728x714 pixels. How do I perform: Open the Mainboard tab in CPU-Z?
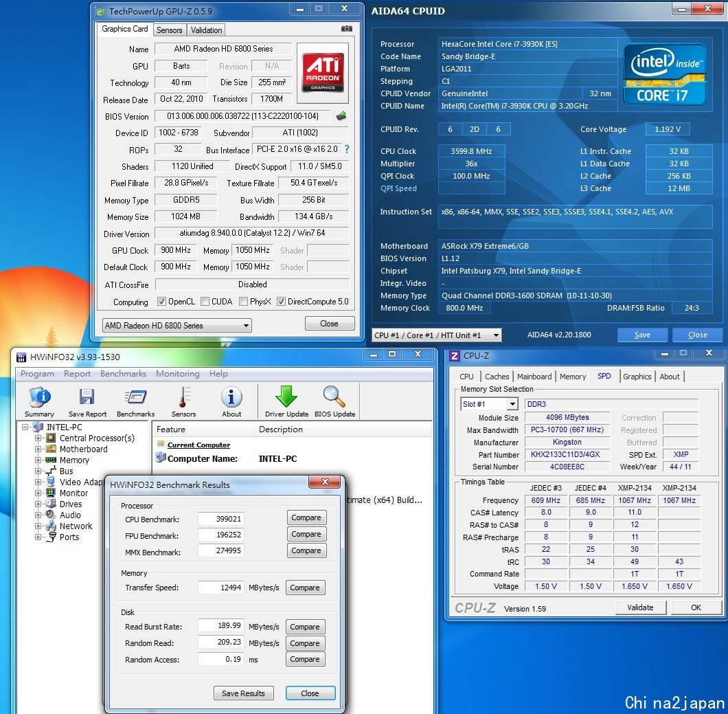(534, 377)
